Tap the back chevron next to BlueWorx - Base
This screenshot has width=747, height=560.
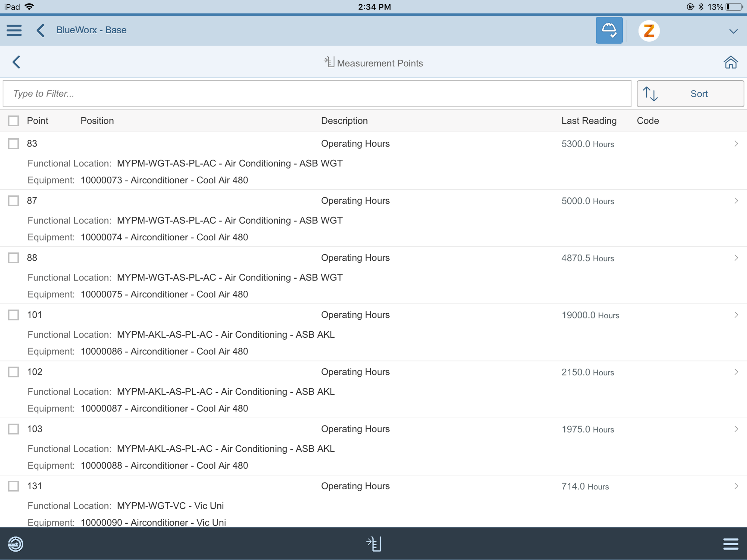click(x=40, y=30)
